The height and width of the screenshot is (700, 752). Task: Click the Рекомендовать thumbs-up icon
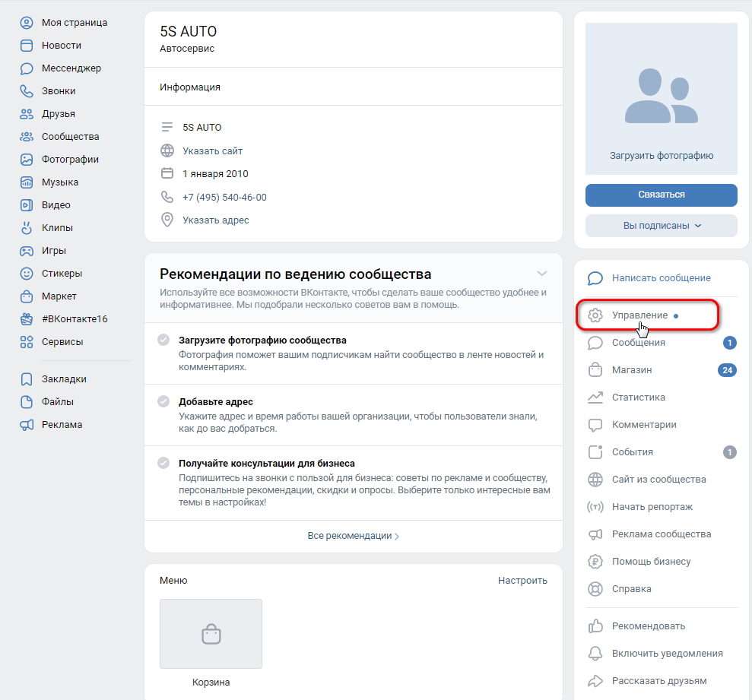tap(595, 626)
